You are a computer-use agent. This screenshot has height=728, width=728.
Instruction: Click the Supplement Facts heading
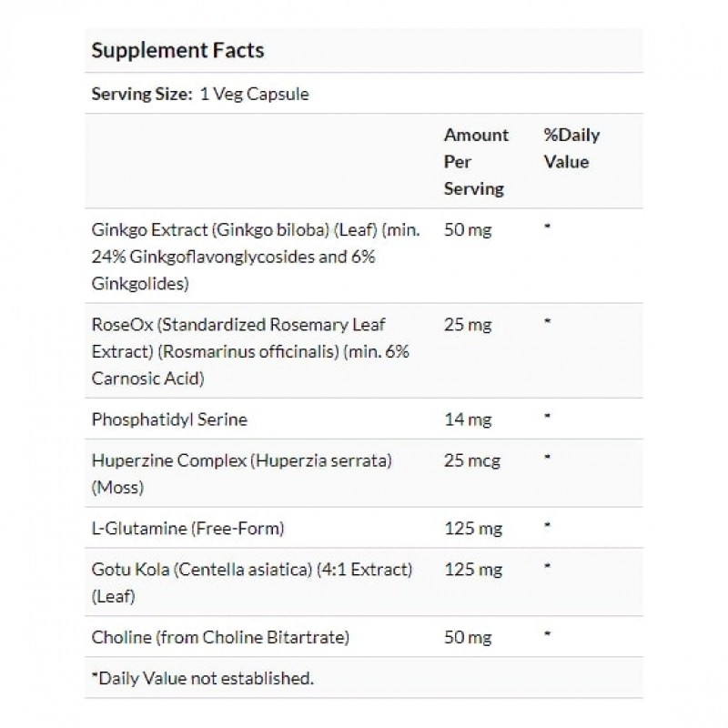177,50
